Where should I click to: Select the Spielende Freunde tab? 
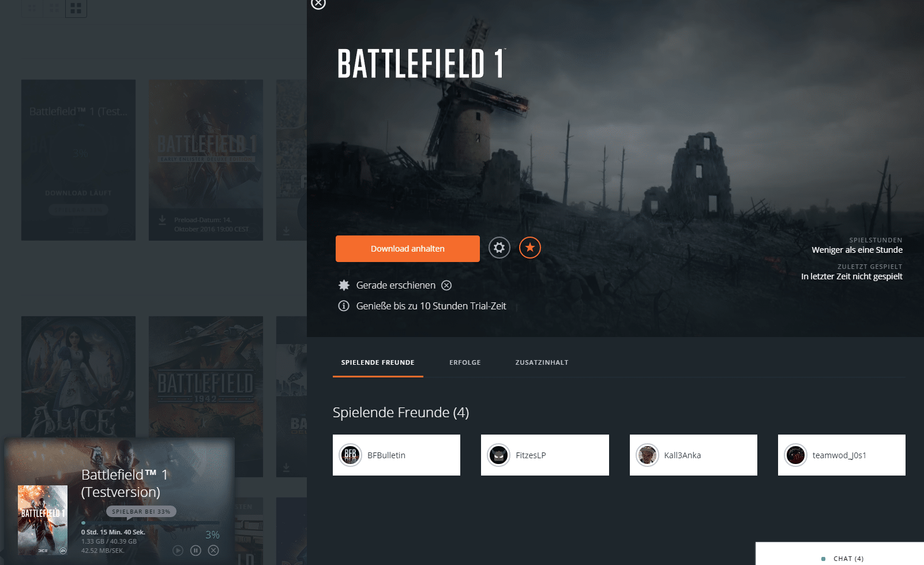pos(378,362)
